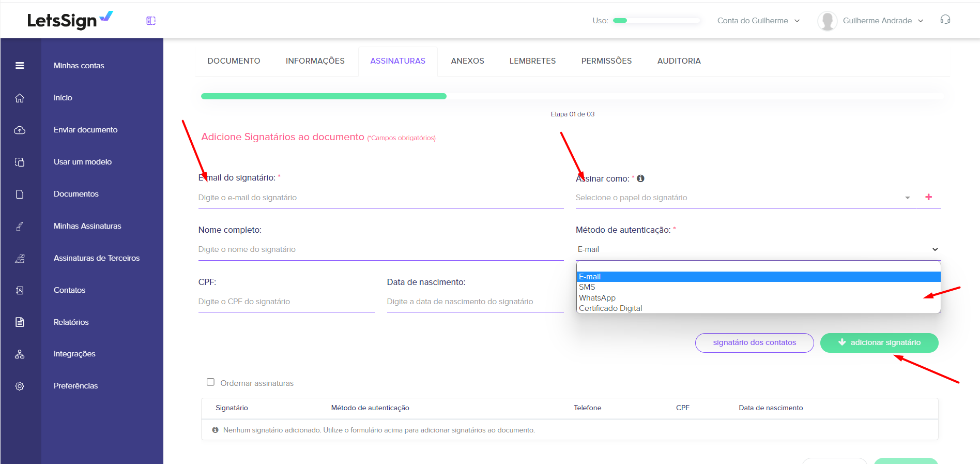Open the Relatórios sidebar link

tap(71, 322)
